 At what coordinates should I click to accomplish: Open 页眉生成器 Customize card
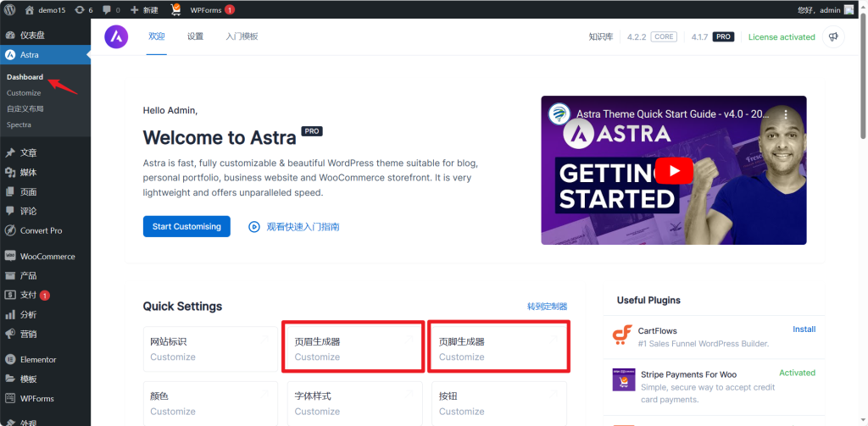352,348
